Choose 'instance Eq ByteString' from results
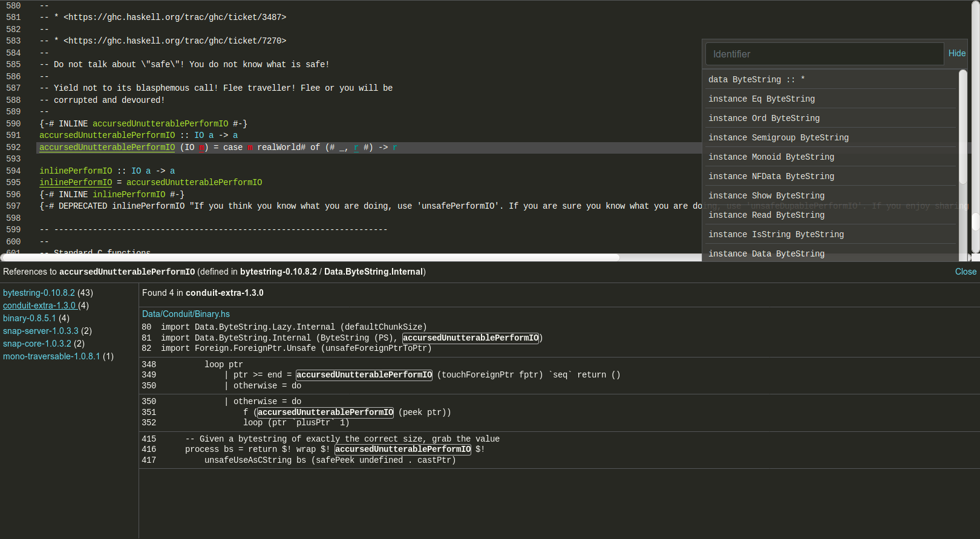 (761, 99)
